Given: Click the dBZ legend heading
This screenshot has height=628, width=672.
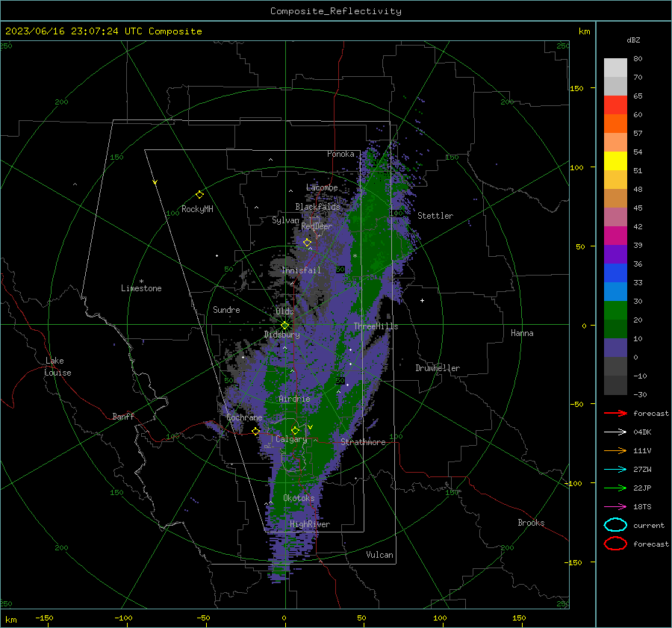Looking at the screenshot, I should point(633,40).
